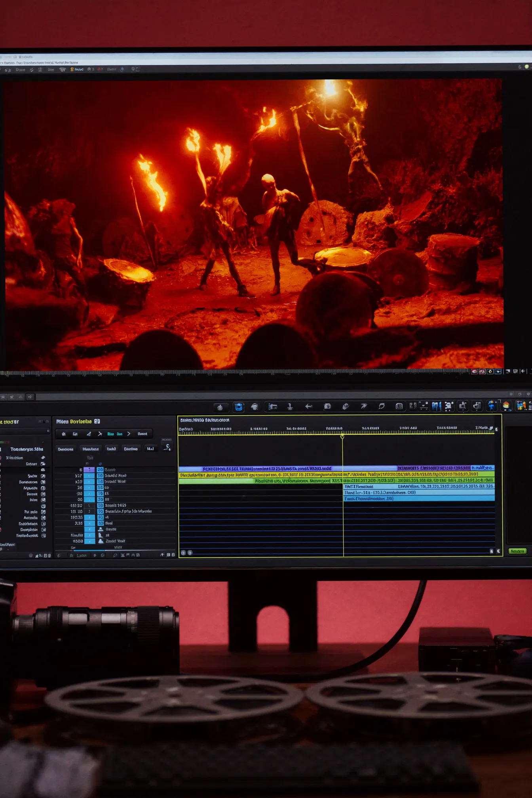Screen dimensions: 532x798
Task: Click the scrub ruler beneath the video viewer
Action: coord(236,372)
